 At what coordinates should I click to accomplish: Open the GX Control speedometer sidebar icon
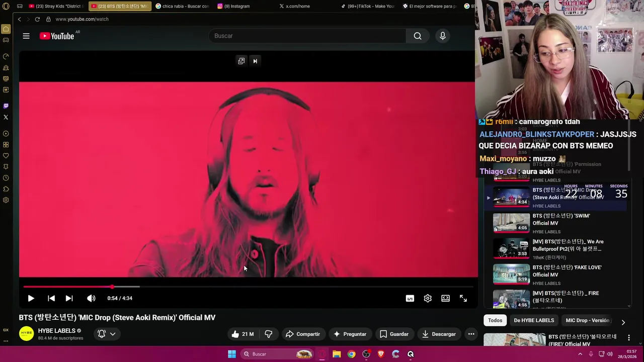(6, 56)
